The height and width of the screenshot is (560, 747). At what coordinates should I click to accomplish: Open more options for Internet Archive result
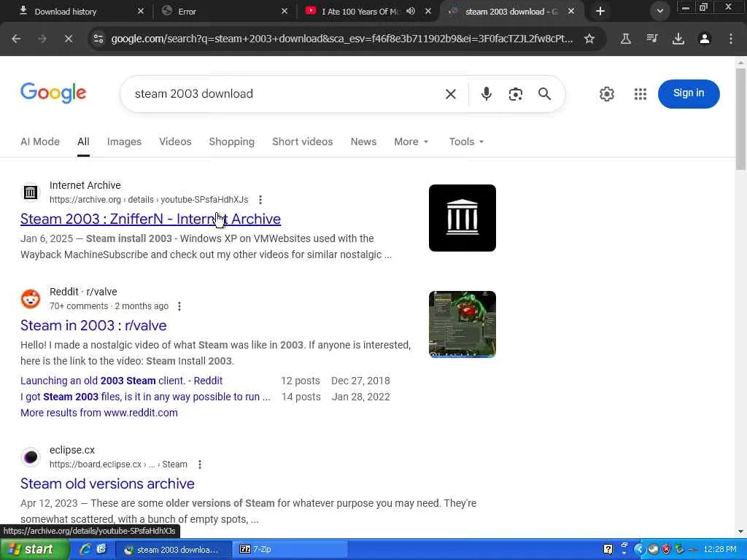260,200
